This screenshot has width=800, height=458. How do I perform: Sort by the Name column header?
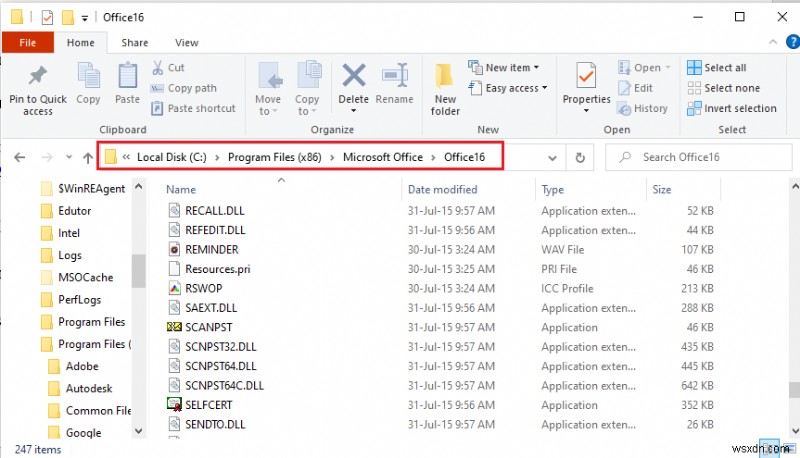181,190
